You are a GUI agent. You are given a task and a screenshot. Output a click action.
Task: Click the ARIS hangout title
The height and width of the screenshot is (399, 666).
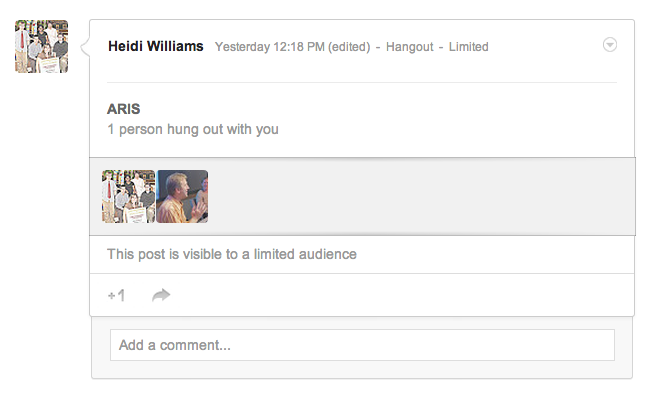click(123, 109)
